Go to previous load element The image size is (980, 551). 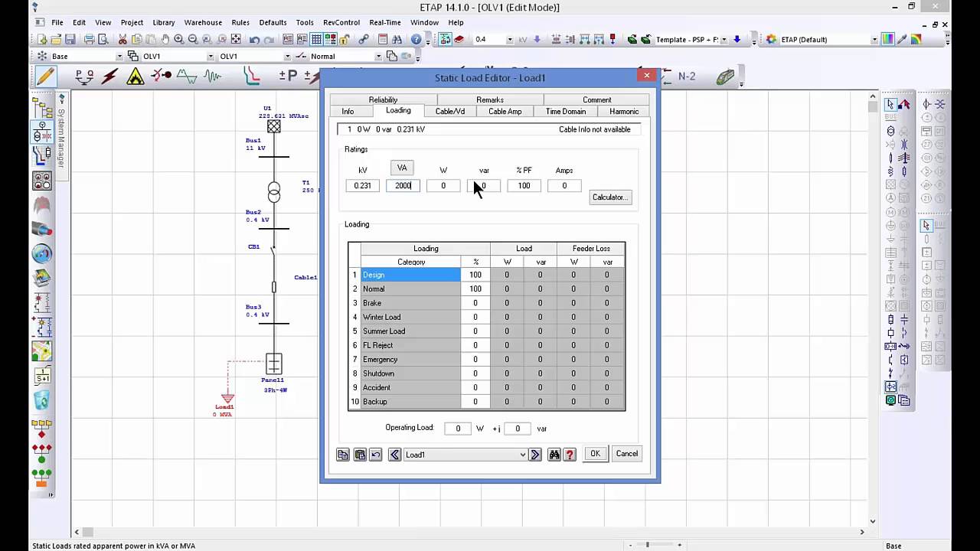(394, 455)
